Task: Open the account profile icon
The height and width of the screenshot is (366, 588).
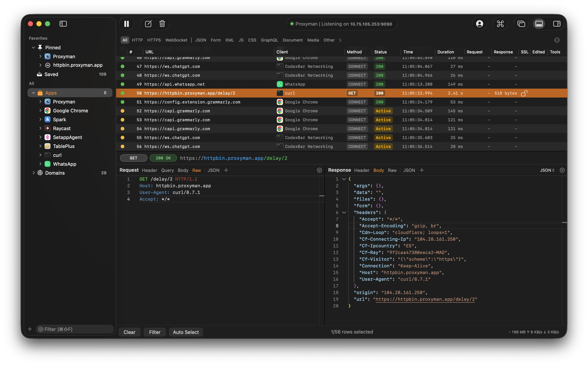Action: pos(479,24)
